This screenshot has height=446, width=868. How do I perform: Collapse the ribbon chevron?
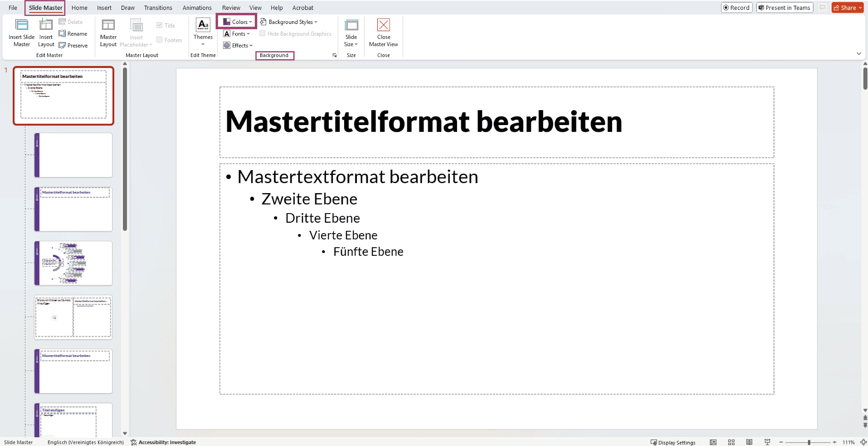pos(859,54)
